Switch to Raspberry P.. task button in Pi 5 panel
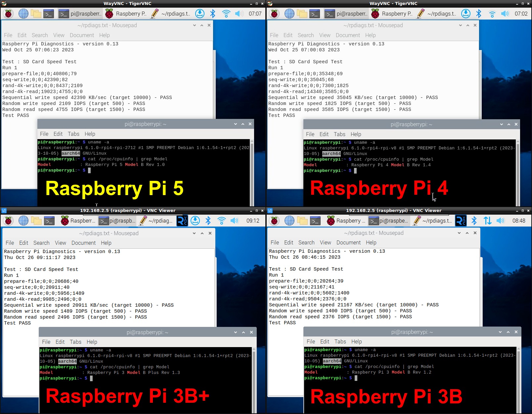 (126, 14)
